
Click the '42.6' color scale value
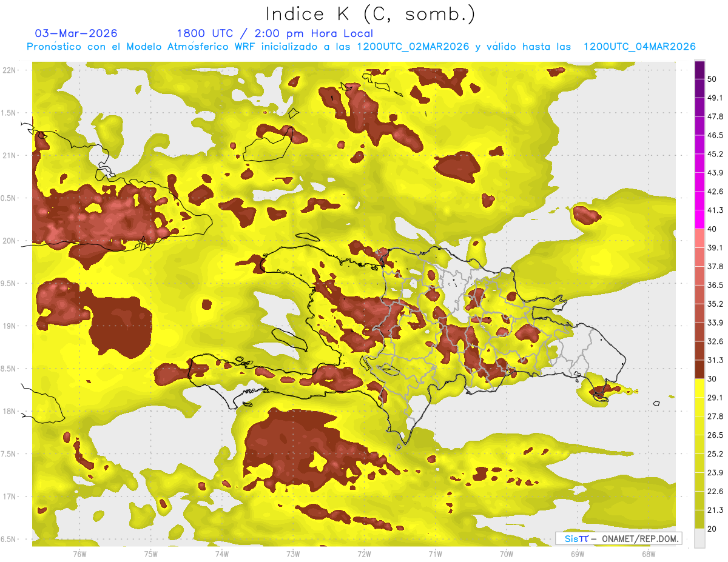[x=715, y=192]
